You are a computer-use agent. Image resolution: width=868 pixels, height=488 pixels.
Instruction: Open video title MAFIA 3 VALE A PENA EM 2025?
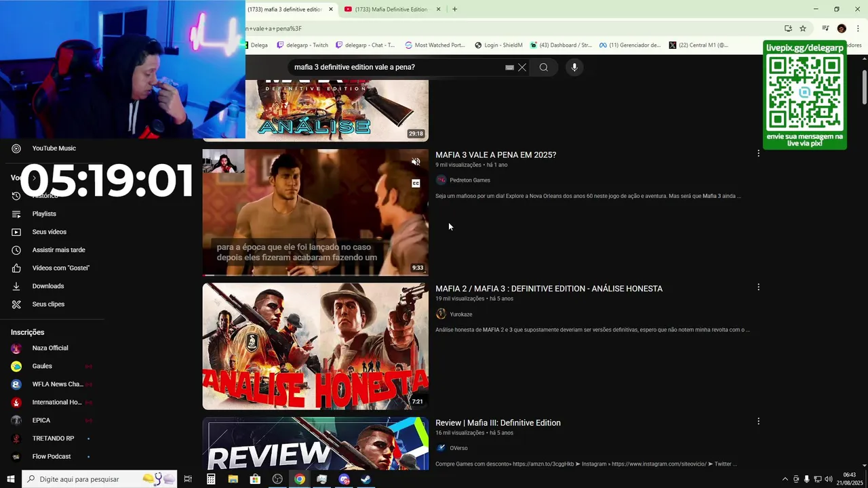(x=496, y=155)
